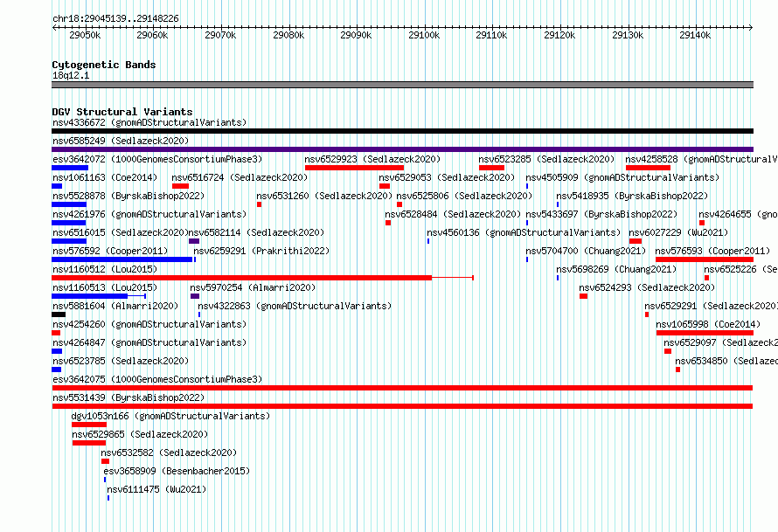
Task: Click the nsv6529865 (Sedlazeck2020) red bar
Action: pos(89,443)
